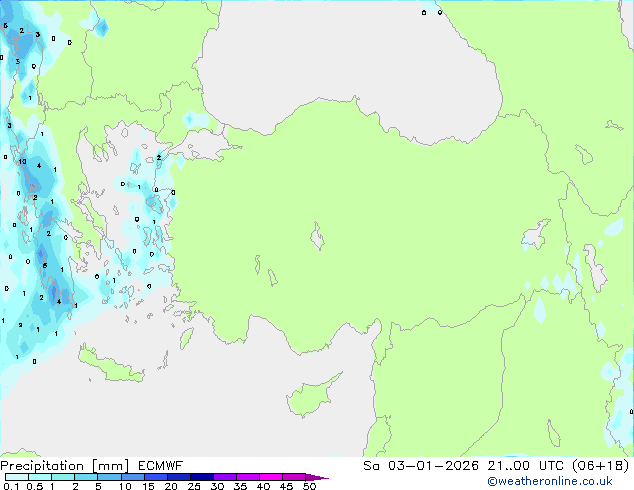This screenshot has height=490, width=634.
Task: Click the legend scale label '20'
Action: coord(171,486)
